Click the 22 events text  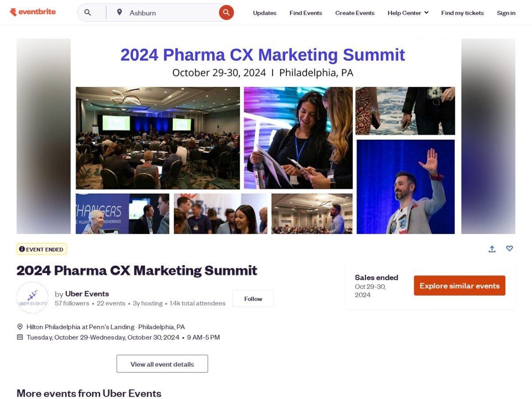[x=111, y=304]
